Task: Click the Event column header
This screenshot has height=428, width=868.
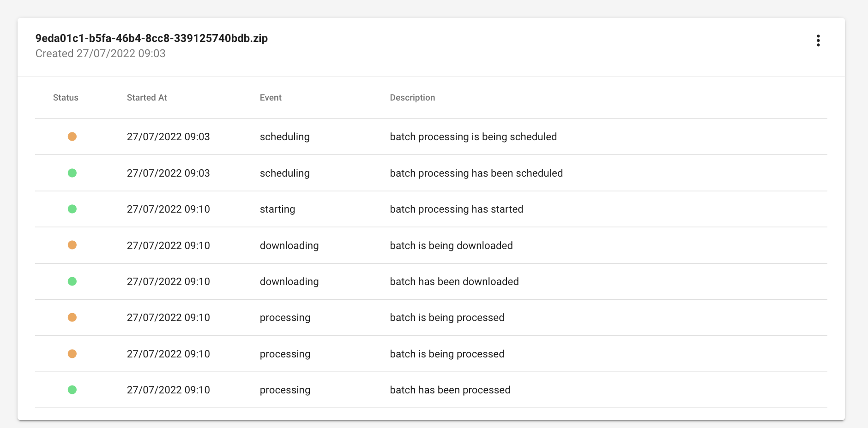Action: coord(271,98)
